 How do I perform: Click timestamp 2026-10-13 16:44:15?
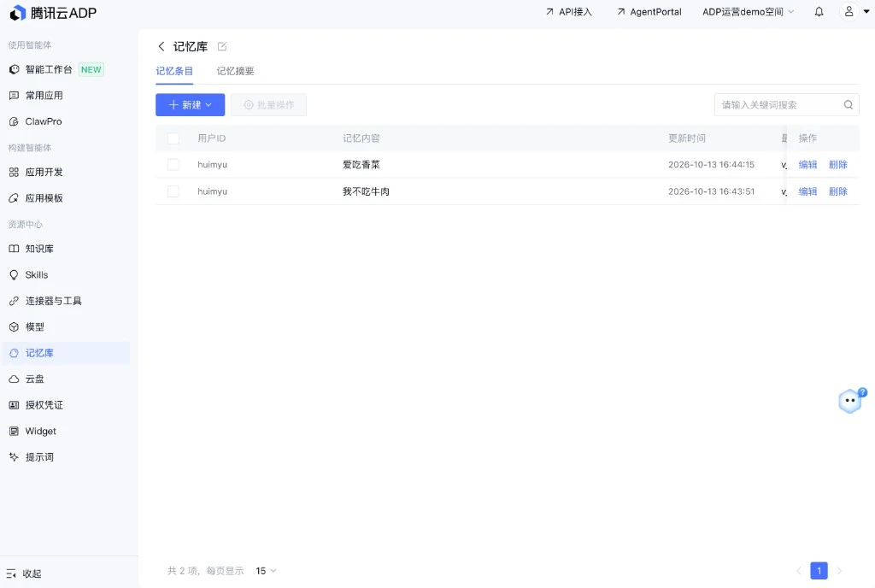click(x=712, y=165)
